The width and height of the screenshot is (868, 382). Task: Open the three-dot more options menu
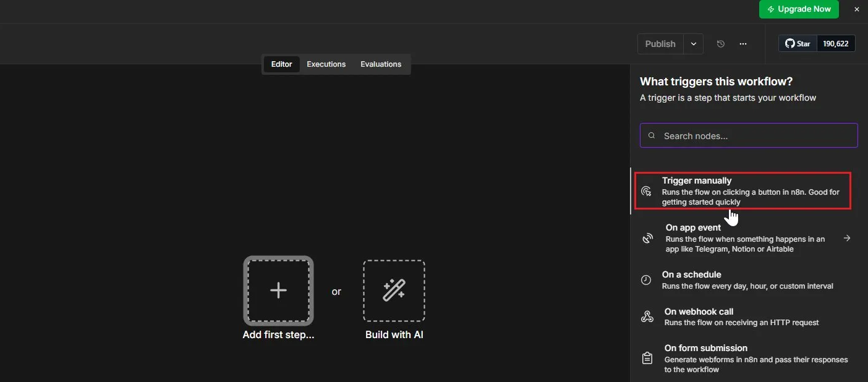click(x=743, y=44)
